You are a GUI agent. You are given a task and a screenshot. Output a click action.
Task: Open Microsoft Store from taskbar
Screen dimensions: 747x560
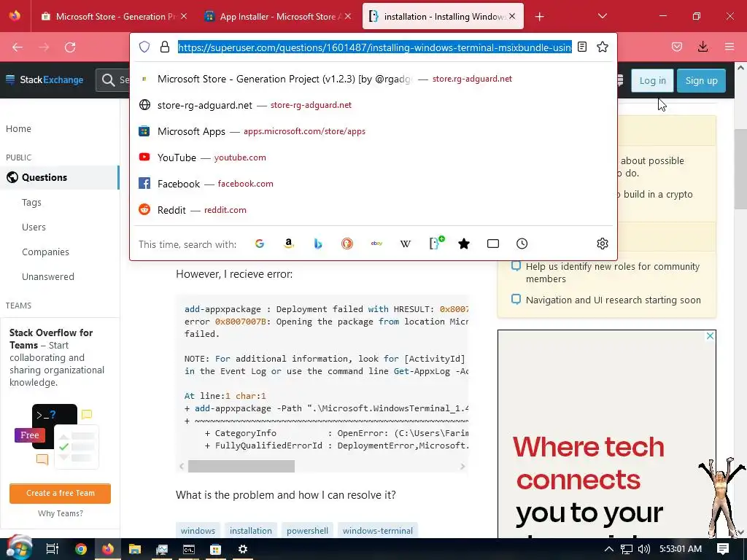(216, 549)
